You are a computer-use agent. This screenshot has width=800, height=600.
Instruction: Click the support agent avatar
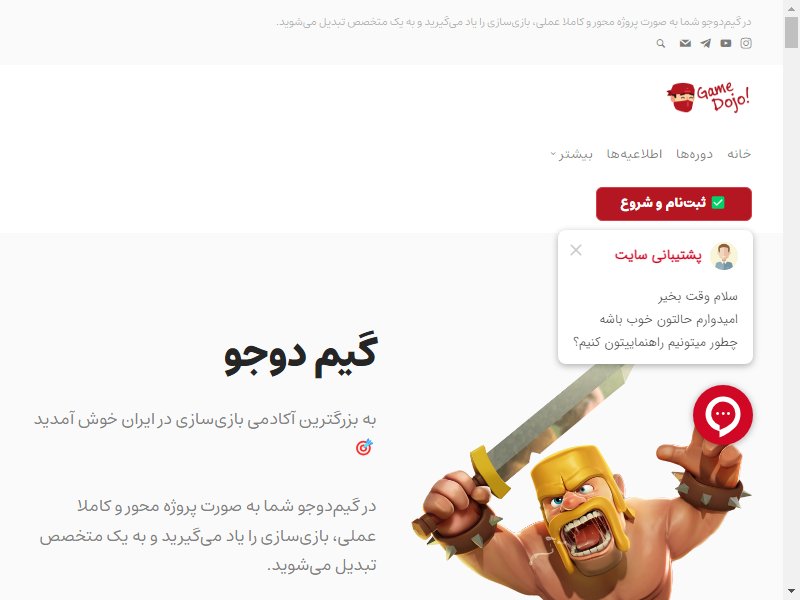point(723,256)
